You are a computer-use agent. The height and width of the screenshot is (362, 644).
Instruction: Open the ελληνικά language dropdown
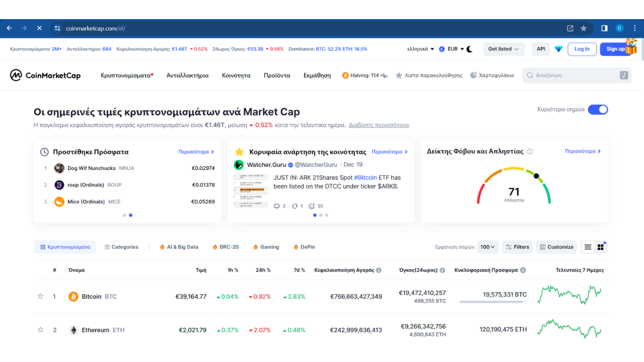421,49
